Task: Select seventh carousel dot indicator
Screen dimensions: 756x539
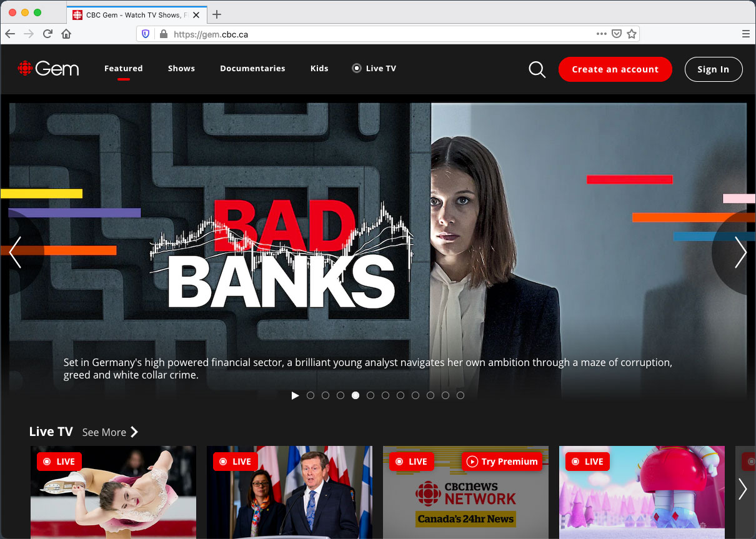Action: 400,395
